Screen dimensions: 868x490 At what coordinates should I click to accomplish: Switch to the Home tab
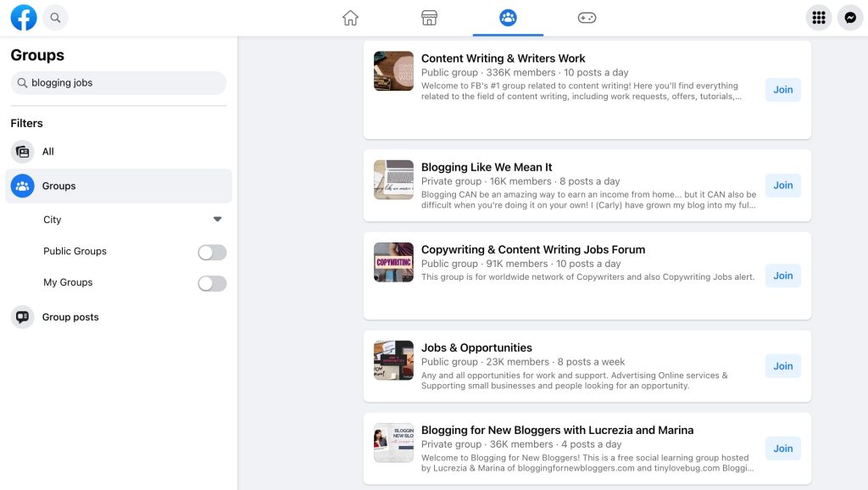coord(350,16)
